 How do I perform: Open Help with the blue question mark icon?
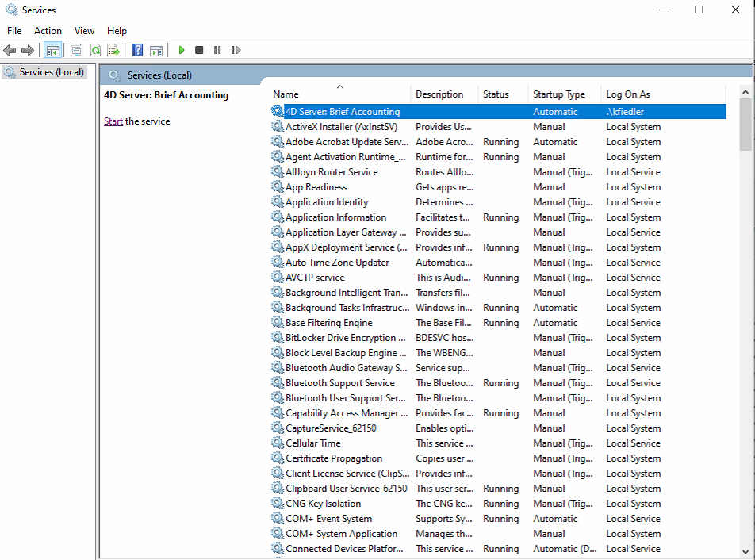[x=136, y=49]
